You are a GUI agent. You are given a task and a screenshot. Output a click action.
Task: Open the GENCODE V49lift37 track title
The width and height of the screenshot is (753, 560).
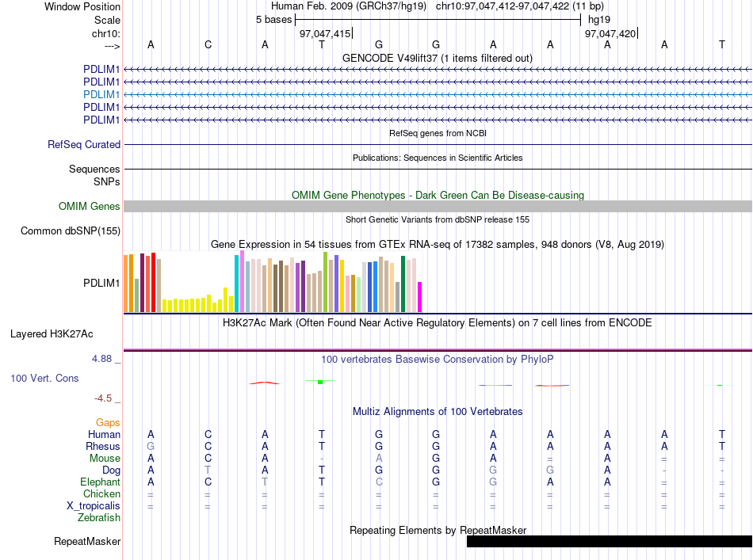(438, 58)
